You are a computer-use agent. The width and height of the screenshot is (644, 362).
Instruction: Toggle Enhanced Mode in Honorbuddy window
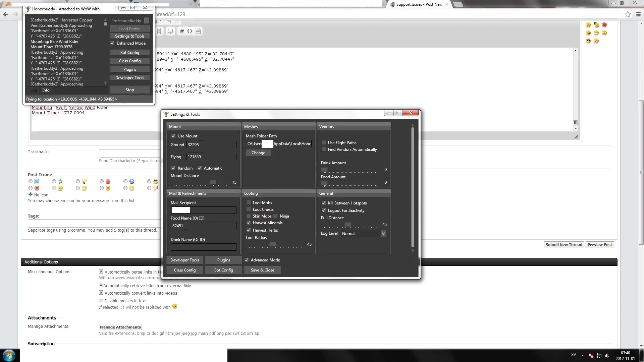point(112,43)
